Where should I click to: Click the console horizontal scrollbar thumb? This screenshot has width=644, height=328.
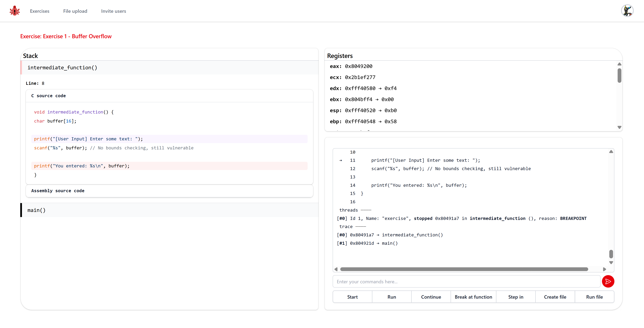(464, 269)
